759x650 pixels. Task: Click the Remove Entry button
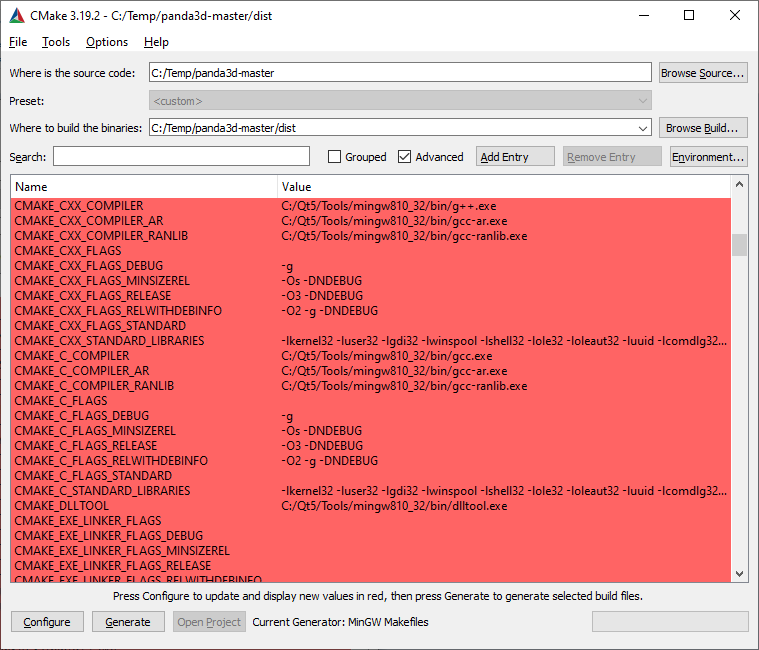click(x=612, y=157)
